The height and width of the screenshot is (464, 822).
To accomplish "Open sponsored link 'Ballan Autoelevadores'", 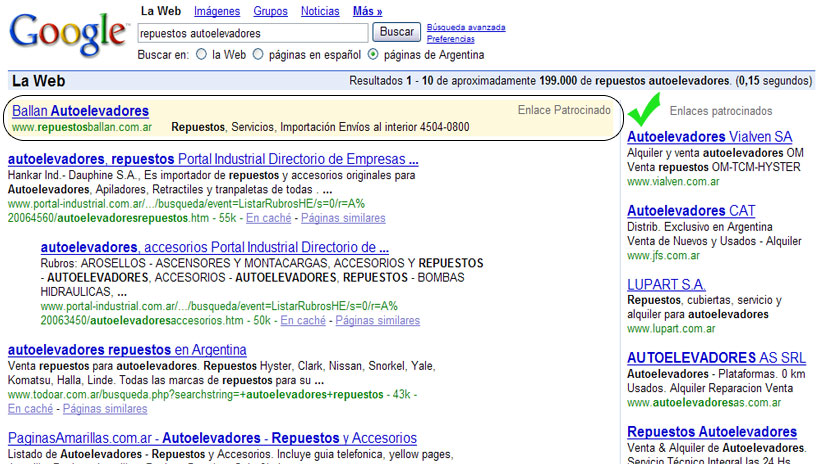I will pos(80,111).
